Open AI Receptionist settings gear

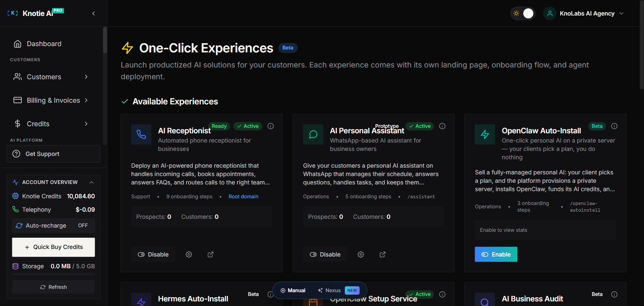pyautogui.click(x=189, y=254)
